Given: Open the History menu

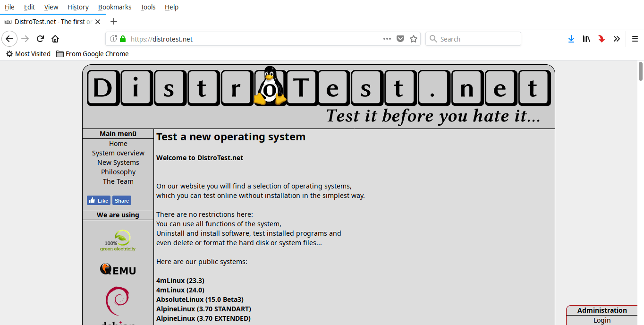Looking at the screenshot, I should click(77, 7).
